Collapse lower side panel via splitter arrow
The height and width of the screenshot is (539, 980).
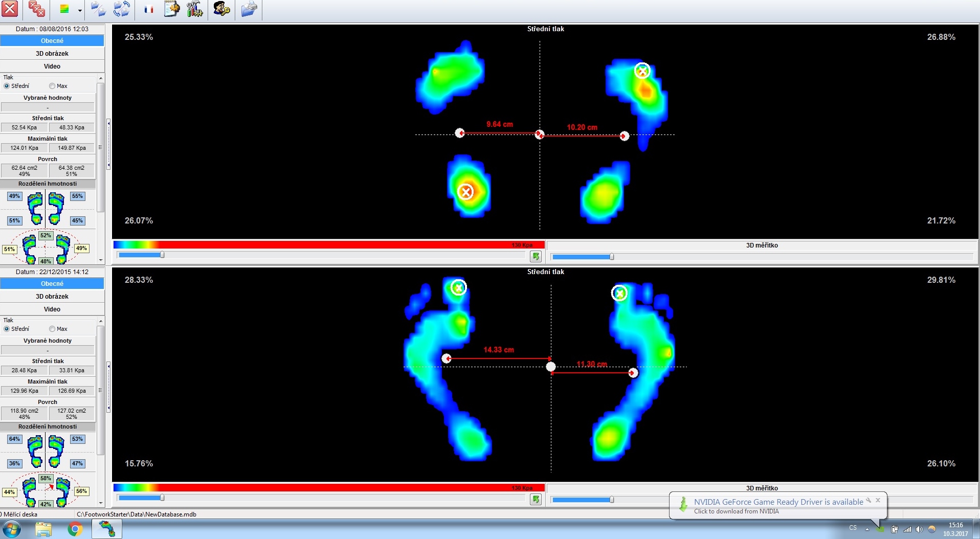coord(108,387)
